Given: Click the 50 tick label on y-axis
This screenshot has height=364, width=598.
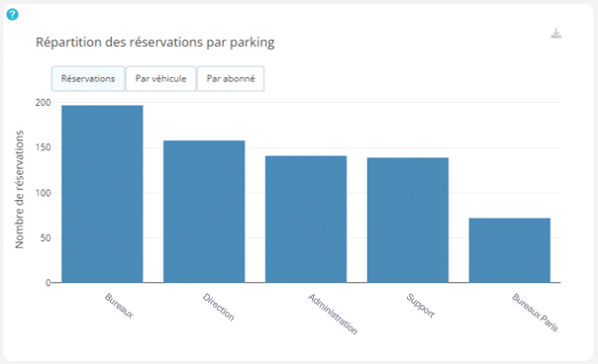Looking at the screenshot, I should click(45, 237).
